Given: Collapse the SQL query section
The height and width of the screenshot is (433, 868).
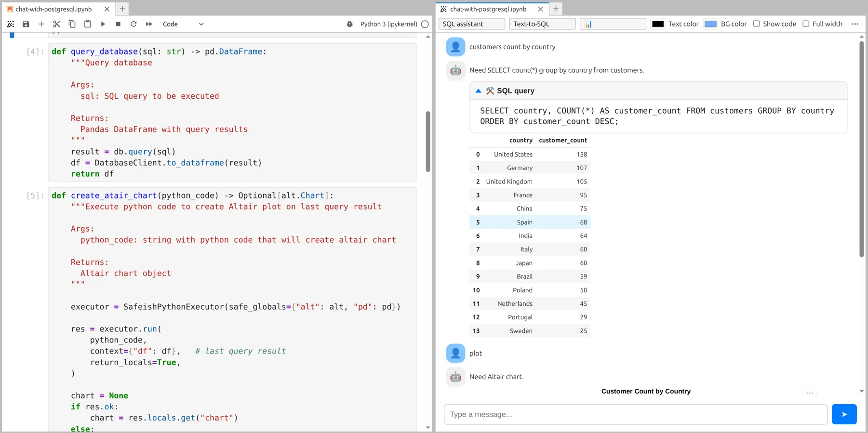Looking at the screenshot, I should click(x=479, y=91).
